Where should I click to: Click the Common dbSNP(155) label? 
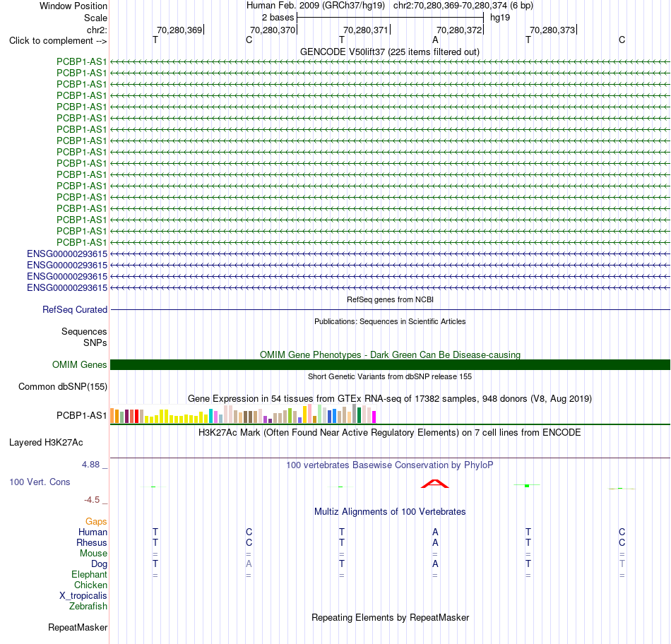pyautogui.click(x=63, y=386)
